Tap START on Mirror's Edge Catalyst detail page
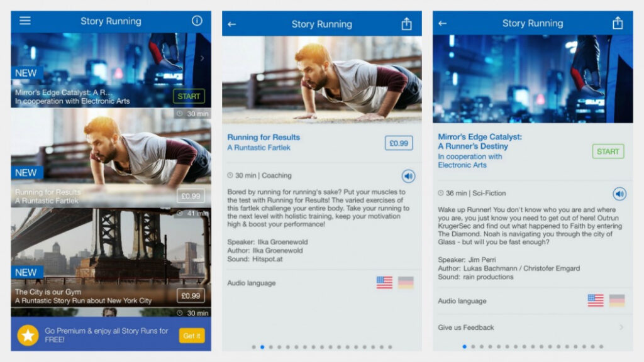Viewport: 644px width, 362px height. [608, 151]
